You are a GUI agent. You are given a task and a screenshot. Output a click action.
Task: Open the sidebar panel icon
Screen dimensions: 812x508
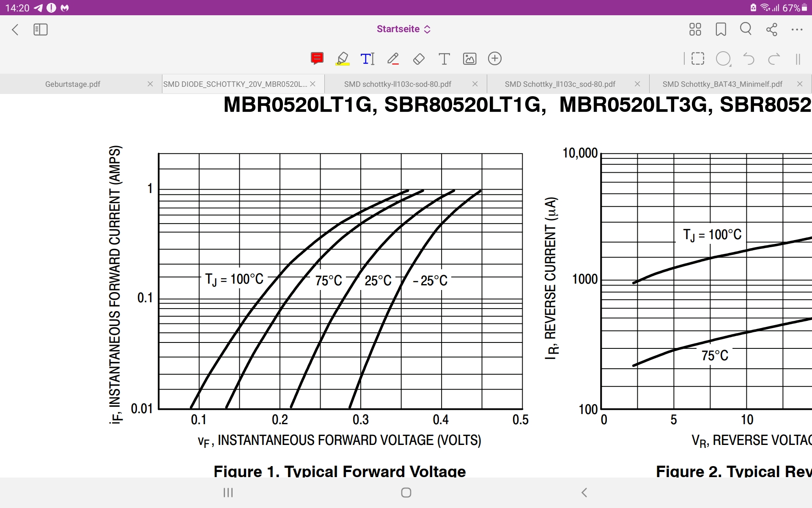click(x=41, y=30)
